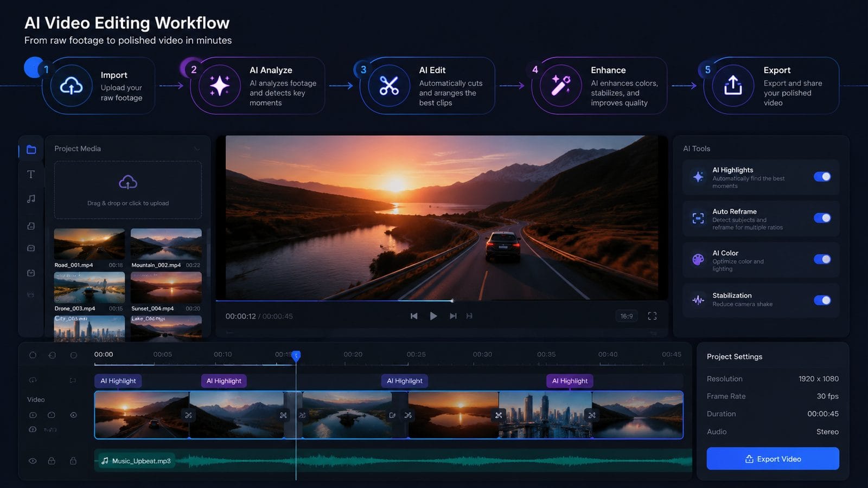Open the music note audio sidebar icon

click(31, 199)
